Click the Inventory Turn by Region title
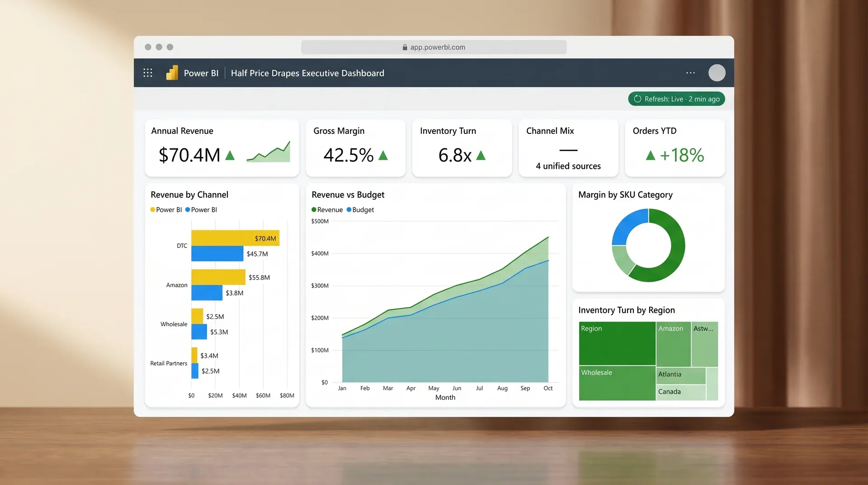The image size is (868, 485). (626, 310)
